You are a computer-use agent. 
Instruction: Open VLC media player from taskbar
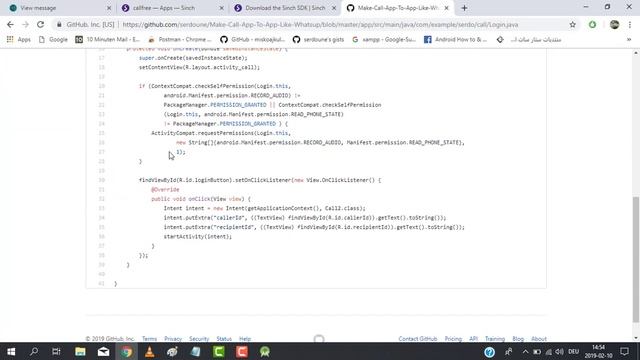point(150,351)
